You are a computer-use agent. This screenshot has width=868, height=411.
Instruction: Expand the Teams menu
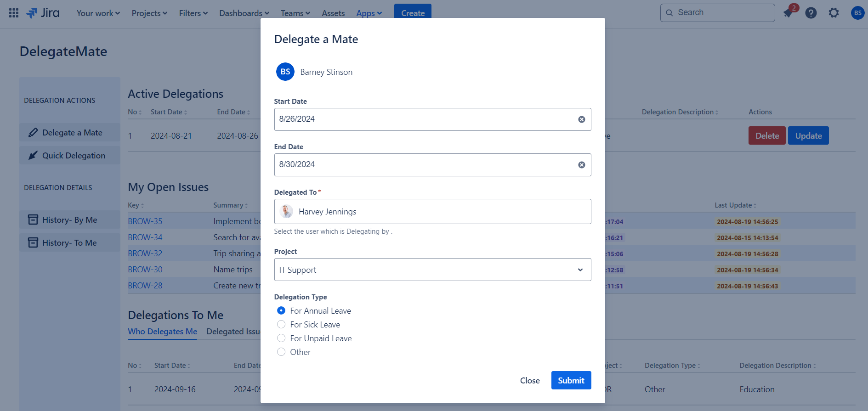click(x=295, y=13)
